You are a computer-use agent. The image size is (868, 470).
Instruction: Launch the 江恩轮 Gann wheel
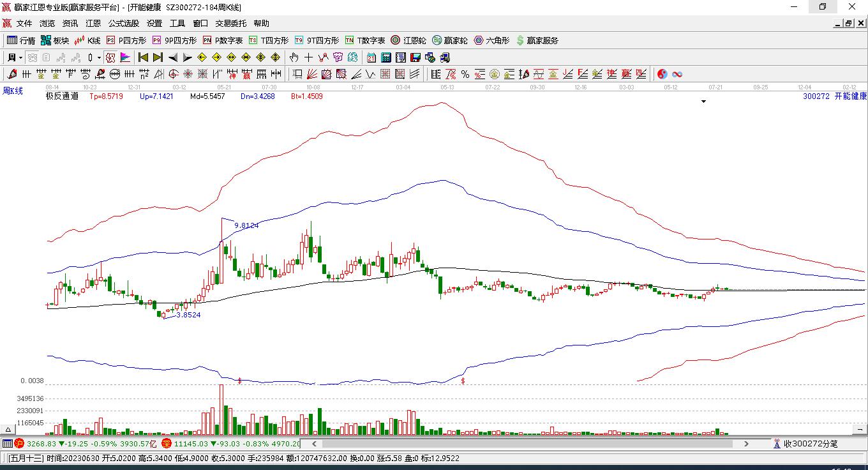(x=408, y=40)
